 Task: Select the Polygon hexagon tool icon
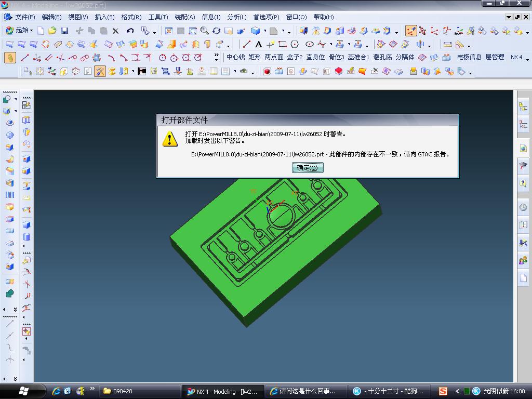tap(295, 44)
